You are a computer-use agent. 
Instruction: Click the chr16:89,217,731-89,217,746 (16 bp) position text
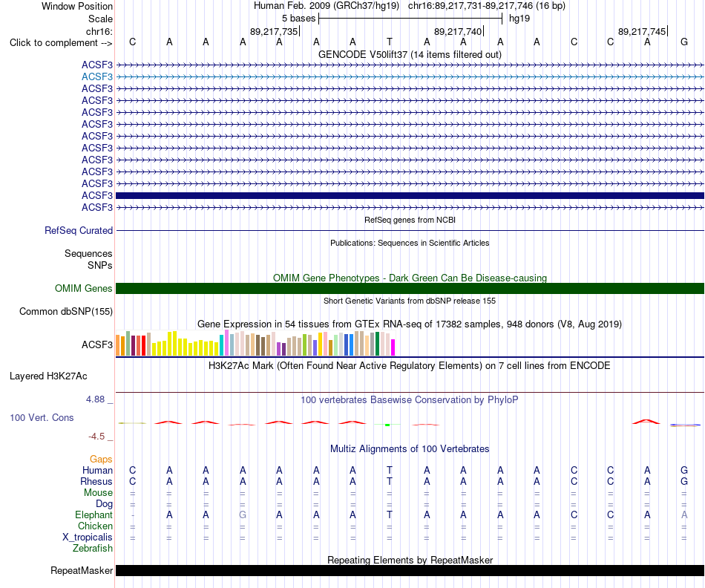pos(487,6)
